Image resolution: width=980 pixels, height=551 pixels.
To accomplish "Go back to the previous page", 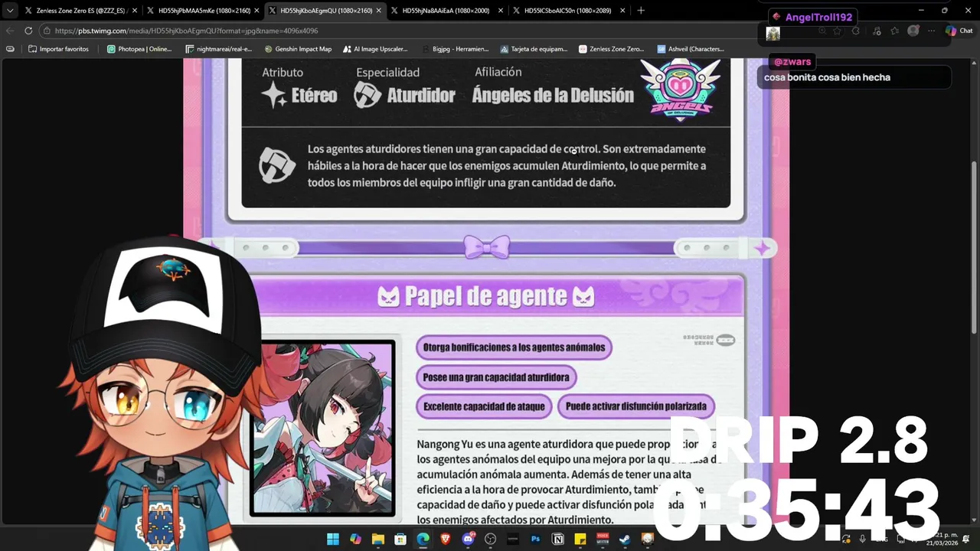I will coord(10,31).
